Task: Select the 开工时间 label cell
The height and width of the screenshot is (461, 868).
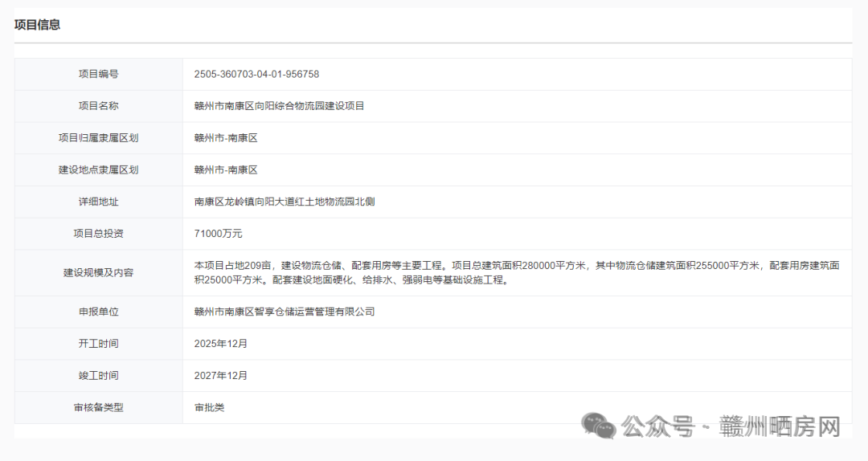Action: pyautogui.click(x=99, y=344)
